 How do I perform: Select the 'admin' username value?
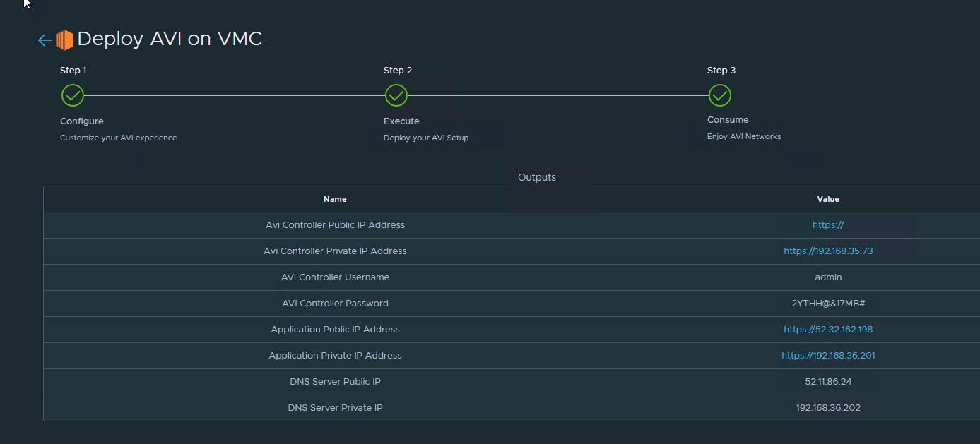[828, 277]
